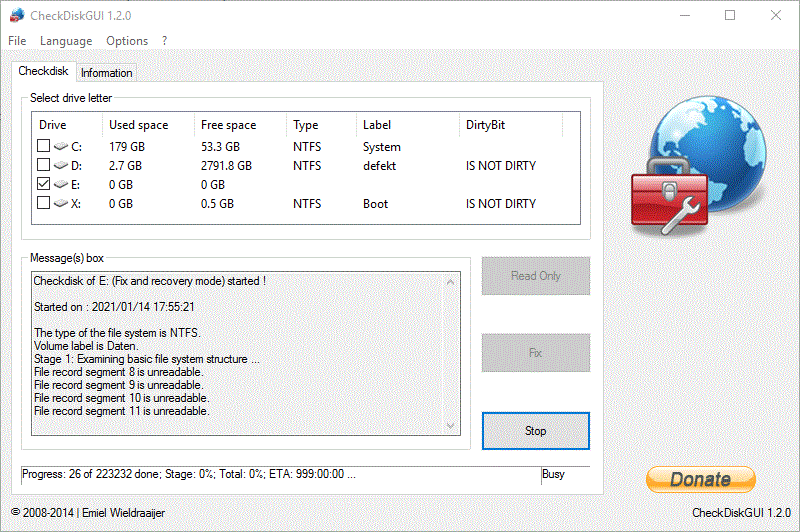Click the '2791.8 GB' free space cell
Viewport: 800px width, 532px height.
click(x=227, y=166)
